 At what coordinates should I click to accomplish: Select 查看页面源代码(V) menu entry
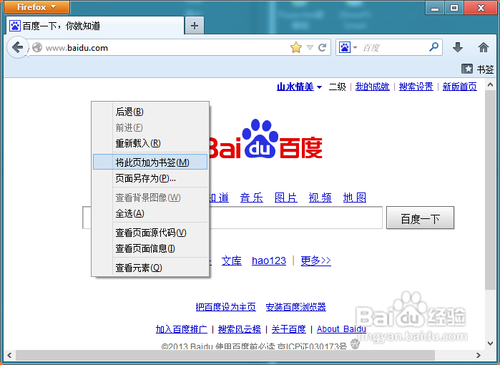point(150,232)
